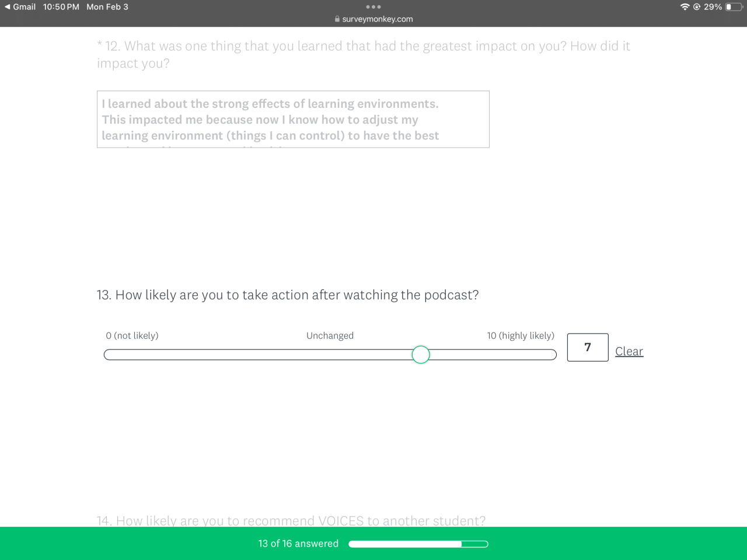The width and height of the screenshot is (747, 560).
Task: Click the '10 (highly likely)' scale label
Action: click(521, 335)
